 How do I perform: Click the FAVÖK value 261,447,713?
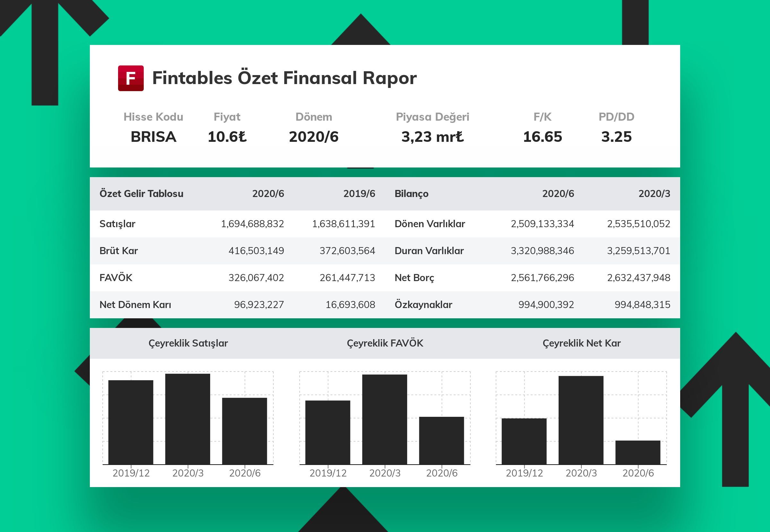coord(347,278)
